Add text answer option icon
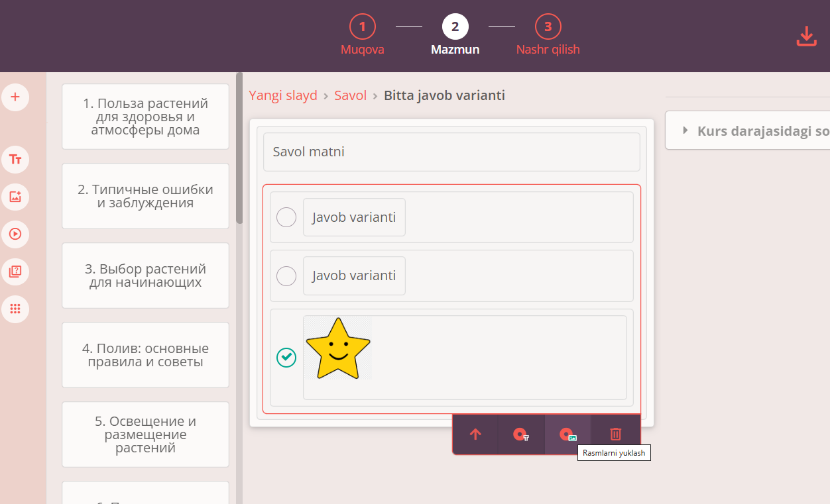Screen dimensions: 830x504 coord(521,434)
